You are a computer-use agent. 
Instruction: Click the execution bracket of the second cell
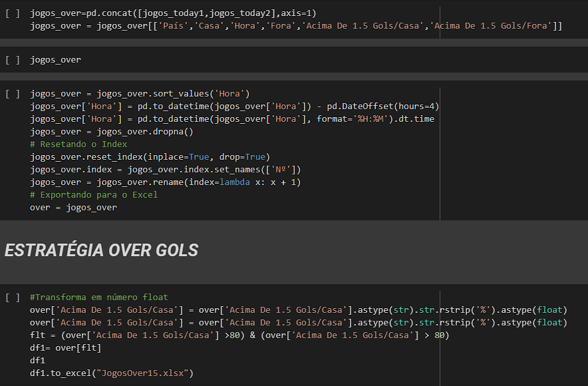13,60
